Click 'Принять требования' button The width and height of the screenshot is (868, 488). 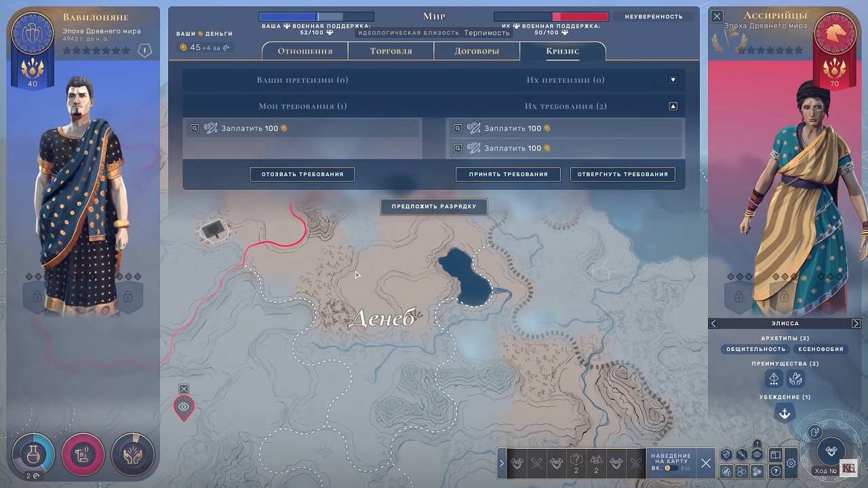507,174
